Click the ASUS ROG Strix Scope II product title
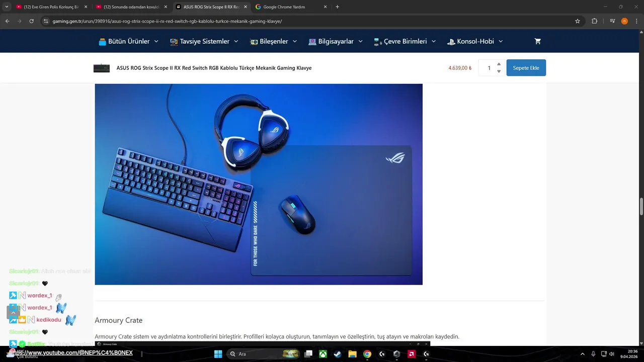Screen dimensions: 644x362 tap(214, 68)
